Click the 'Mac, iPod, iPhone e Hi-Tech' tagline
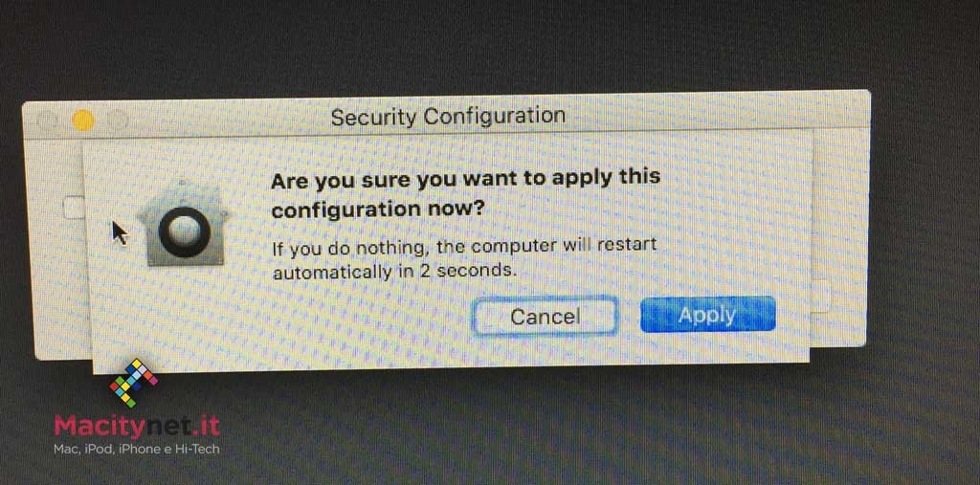This screenshot has height=485, width=980. click(137, 449)
